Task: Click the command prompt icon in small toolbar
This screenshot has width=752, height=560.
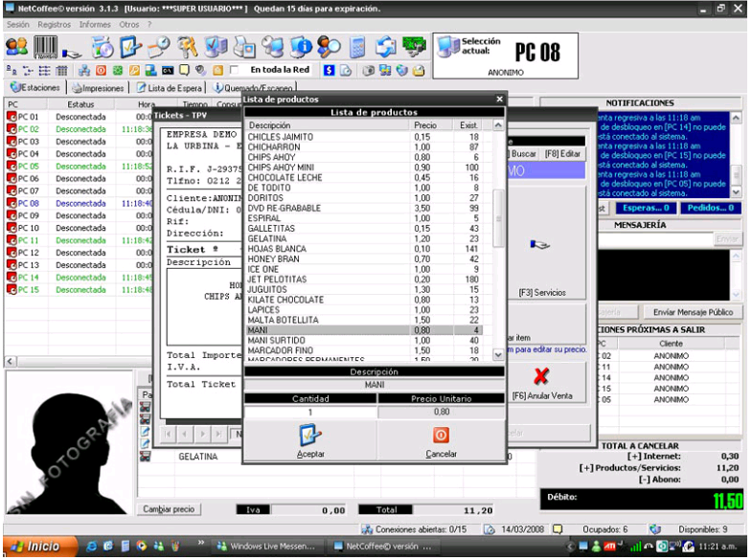Action: 168,71
